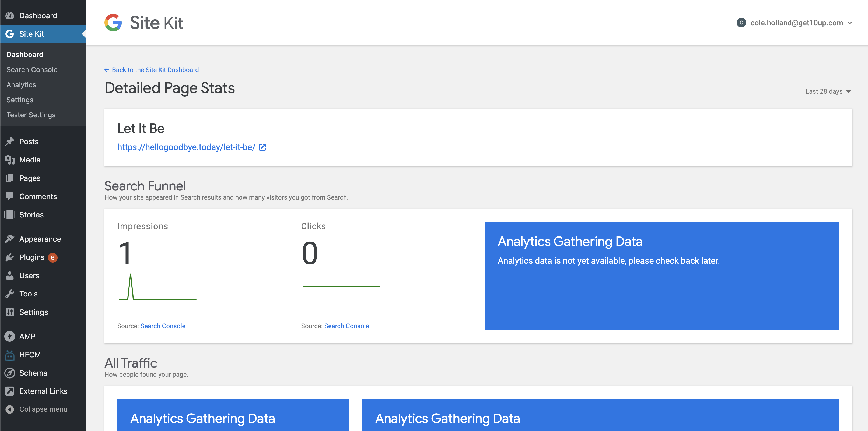Click the cole.holland@get10up.com account email
Screen dimensions: 868x431
(797, 23)
